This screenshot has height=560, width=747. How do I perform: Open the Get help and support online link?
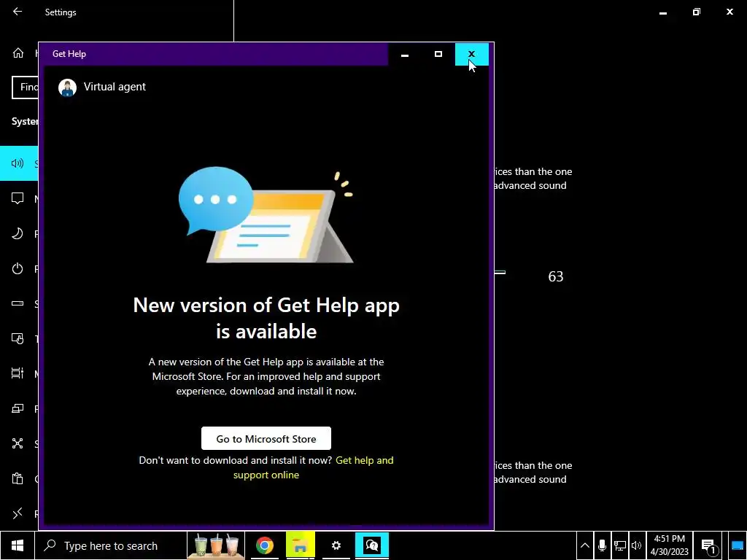pyautogui.click(x=314, y=467)
